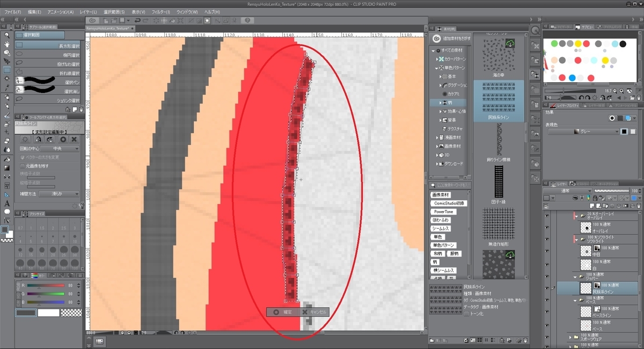Viewport: 644px width, 349px height.
Task: Expand the スポーツウェア layer folder
Action: click(570, 338)
